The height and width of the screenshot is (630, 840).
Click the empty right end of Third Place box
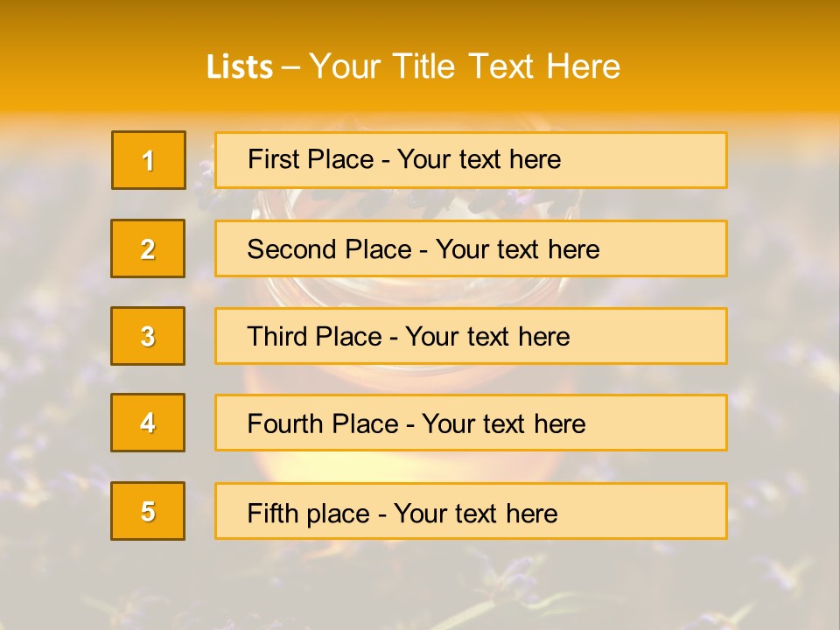[x=665, y=336]
